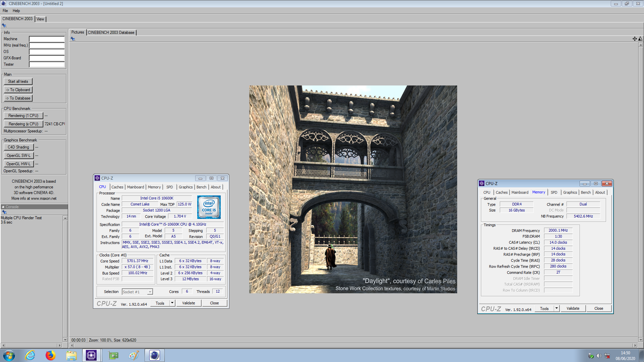Image resolution: width=644 pixels, height=362 pixels.
Task: Open the Socket #1 selection dropdown
Action: pos(150,292)
